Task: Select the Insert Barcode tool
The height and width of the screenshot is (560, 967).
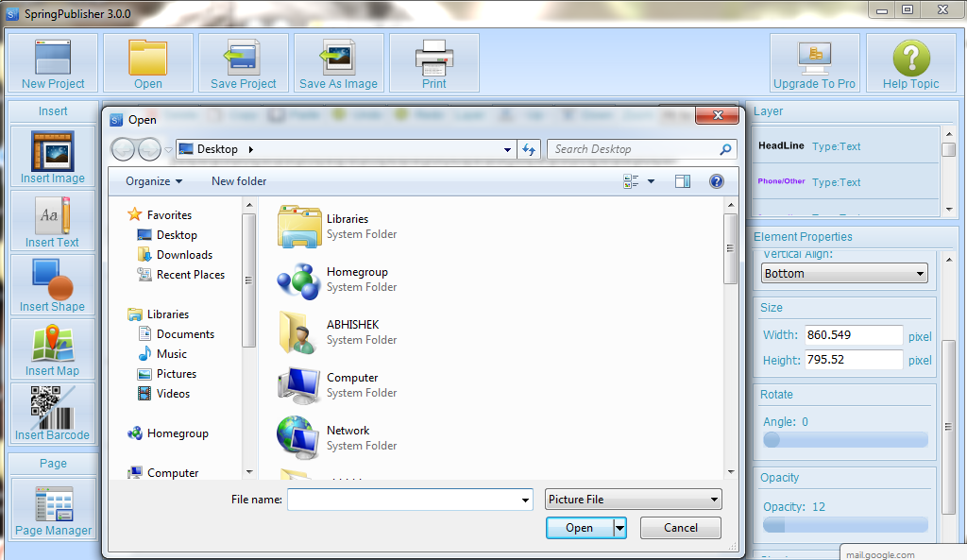Action: 53,414
